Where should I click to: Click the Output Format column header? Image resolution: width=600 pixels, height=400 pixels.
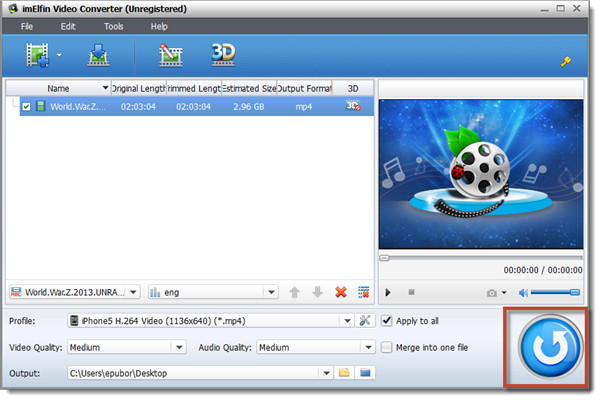point(304,88)
